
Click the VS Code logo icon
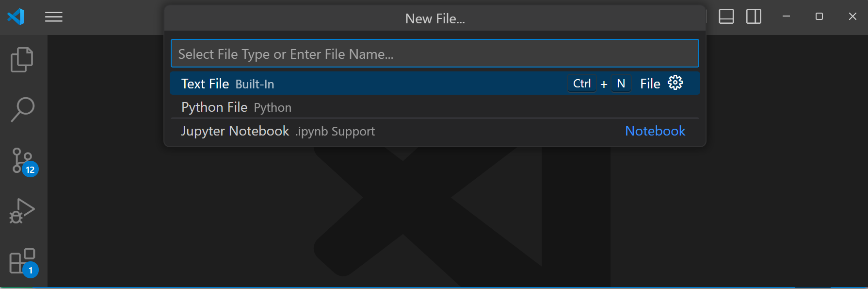click(16, 17)
